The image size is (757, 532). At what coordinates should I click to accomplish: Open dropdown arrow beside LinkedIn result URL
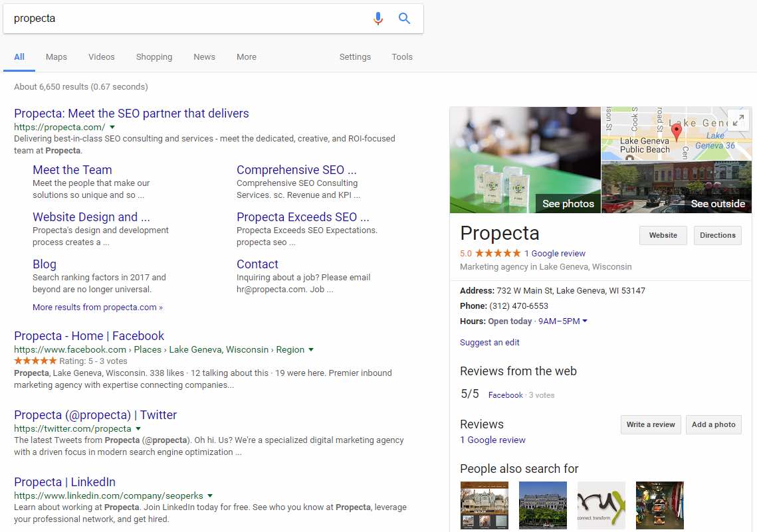coord(210,496)
